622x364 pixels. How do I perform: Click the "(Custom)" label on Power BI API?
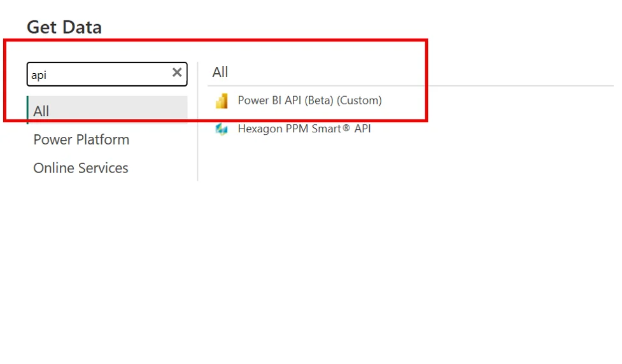point(359,101)
